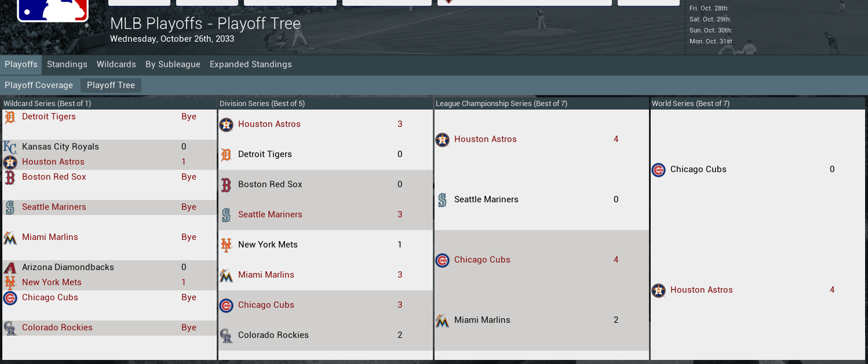This screenshot has height=364, width=868.
Task: Click Colorado Rockies logo in Wildcard Series
Action: pyautogui.click(x=10, y=329)
